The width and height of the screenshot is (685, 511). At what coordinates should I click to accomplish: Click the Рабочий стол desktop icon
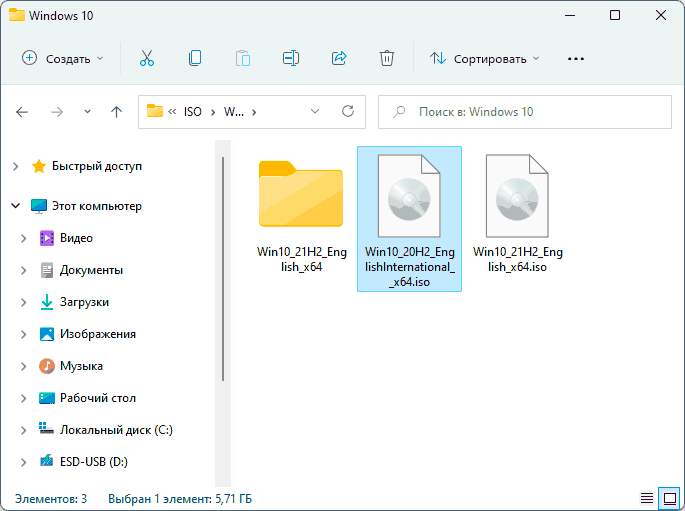click(x=47, y=398)
